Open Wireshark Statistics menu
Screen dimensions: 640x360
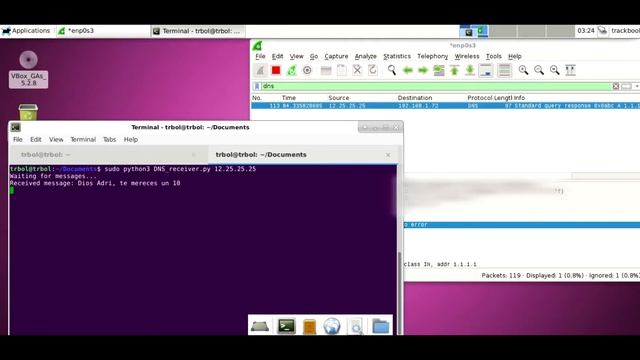(x=397, y=56)
